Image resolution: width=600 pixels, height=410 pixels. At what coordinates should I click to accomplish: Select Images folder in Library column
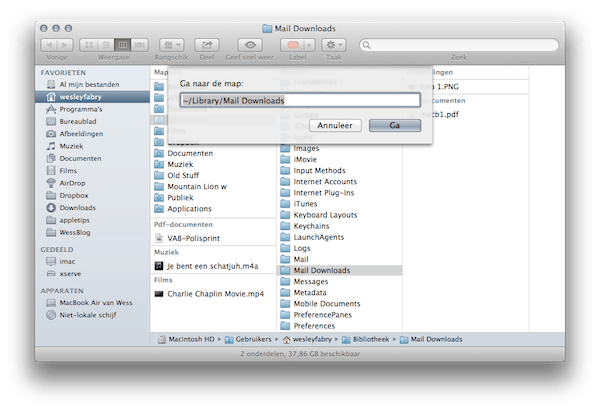(x=339, y=148)
